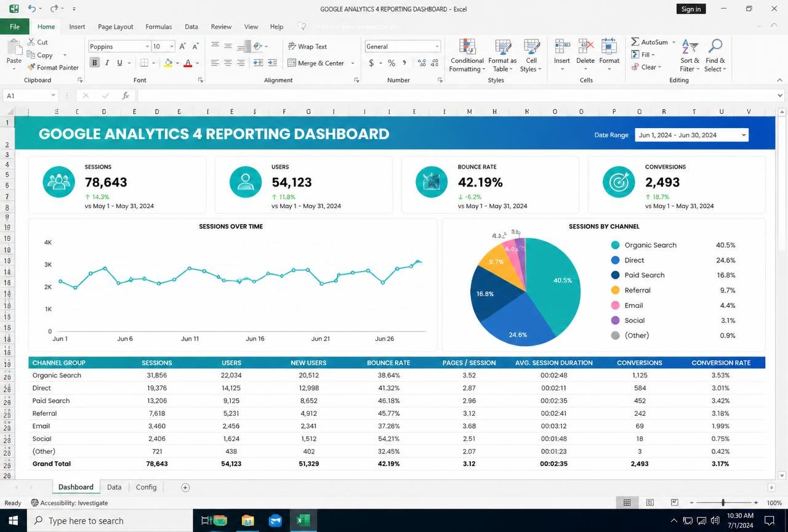
Task: Open Merge & Center dropdown arrow
Action: pos(353,63)
